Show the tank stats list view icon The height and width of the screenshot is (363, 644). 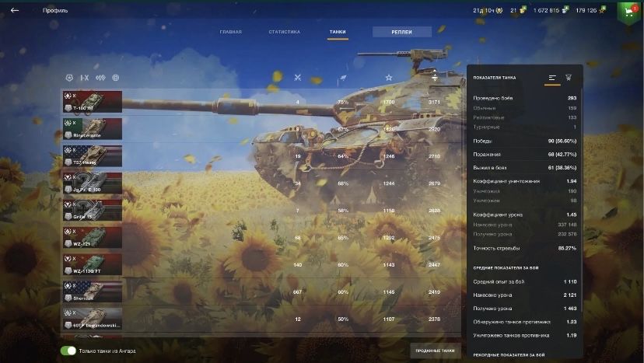tap(552, 78)
